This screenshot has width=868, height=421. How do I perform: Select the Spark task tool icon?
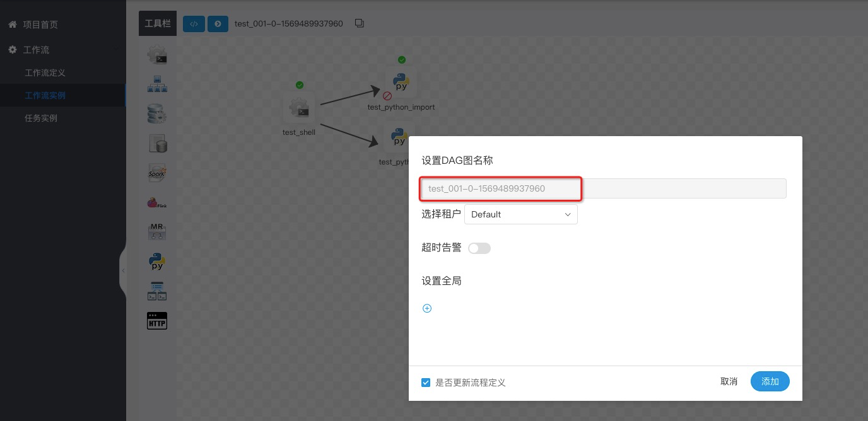pos(157,172)
